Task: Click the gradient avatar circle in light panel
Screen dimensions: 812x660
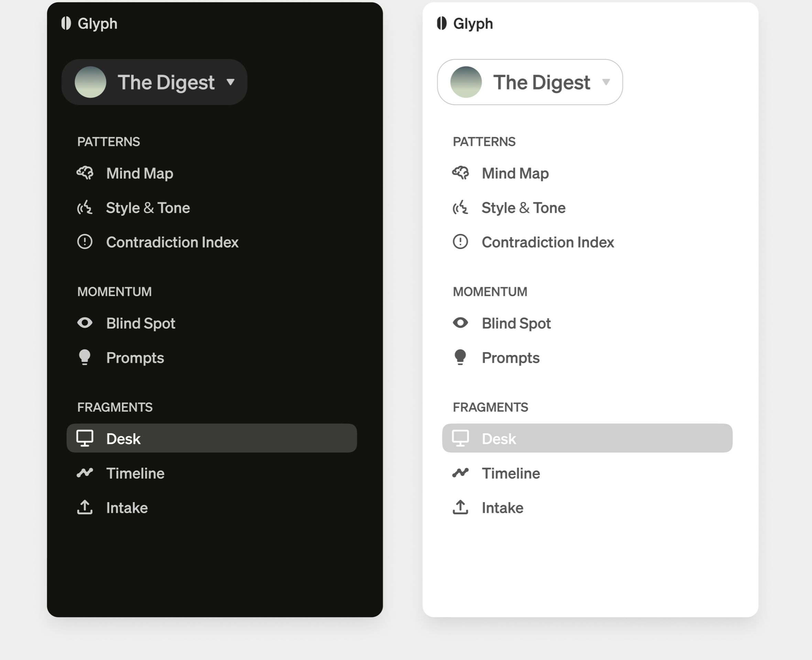Action: coord(466,82)
